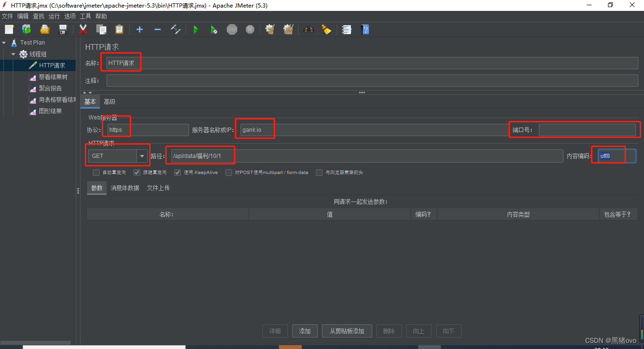Image resolution: width=644 pixels, height=349 pixels.
Task: Click the Shutdown test icon
Action: click(x=250, y=29)
